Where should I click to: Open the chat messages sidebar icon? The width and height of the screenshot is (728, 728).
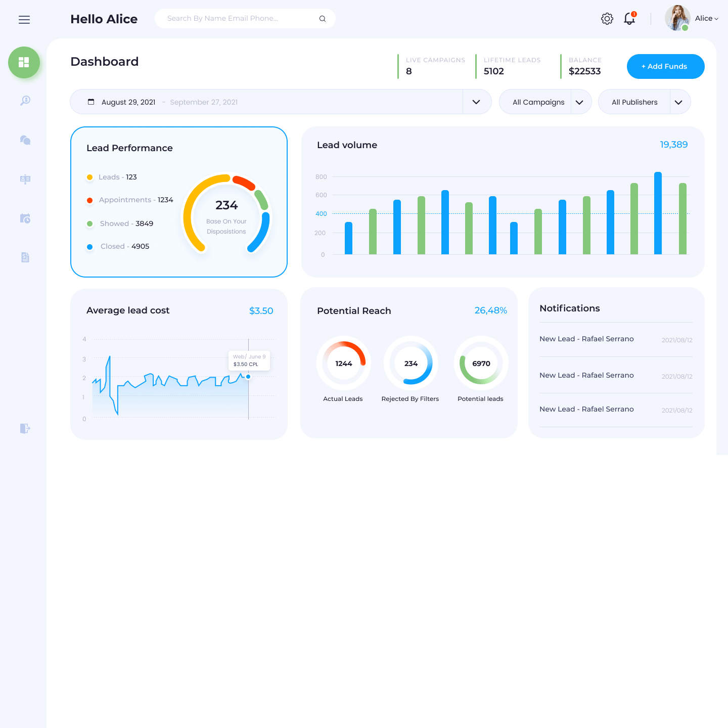tap(25, 140)
